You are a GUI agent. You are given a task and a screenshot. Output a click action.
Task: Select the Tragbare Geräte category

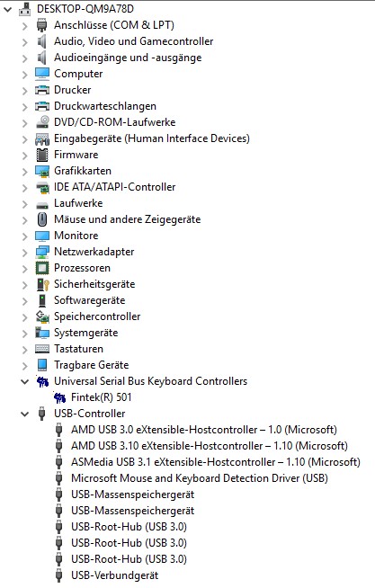(x=91, y=365)
